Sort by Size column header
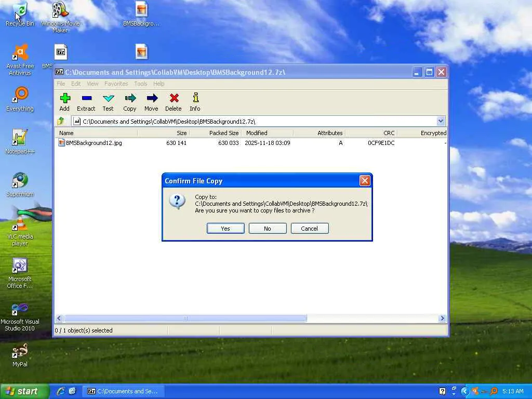This screenshot has height=399, width=532. point(164,133)
